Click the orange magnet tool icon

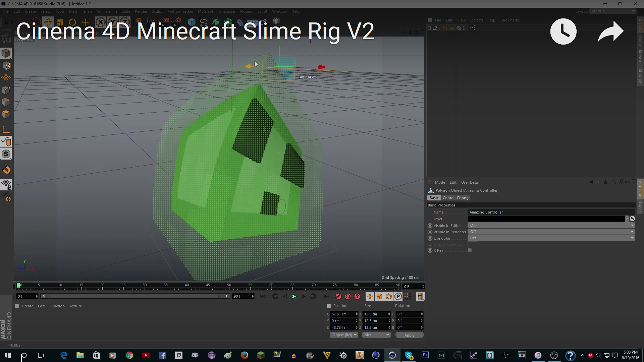6,170
